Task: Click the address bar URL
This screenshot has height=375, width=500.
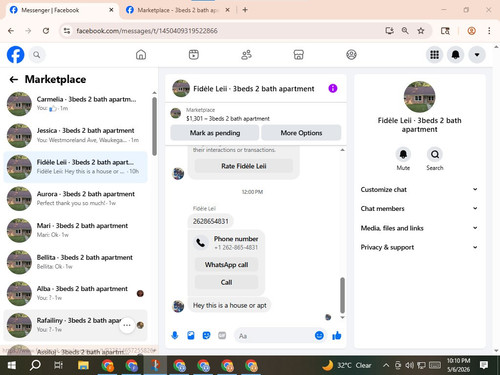Action: pyautogui.click(x=147, y=31)
